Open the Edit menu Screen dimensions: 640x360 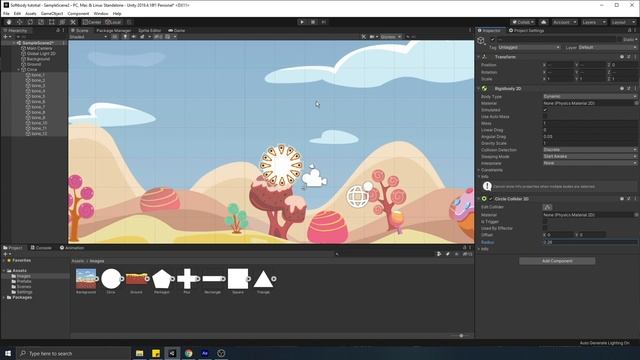coord(17,13)
